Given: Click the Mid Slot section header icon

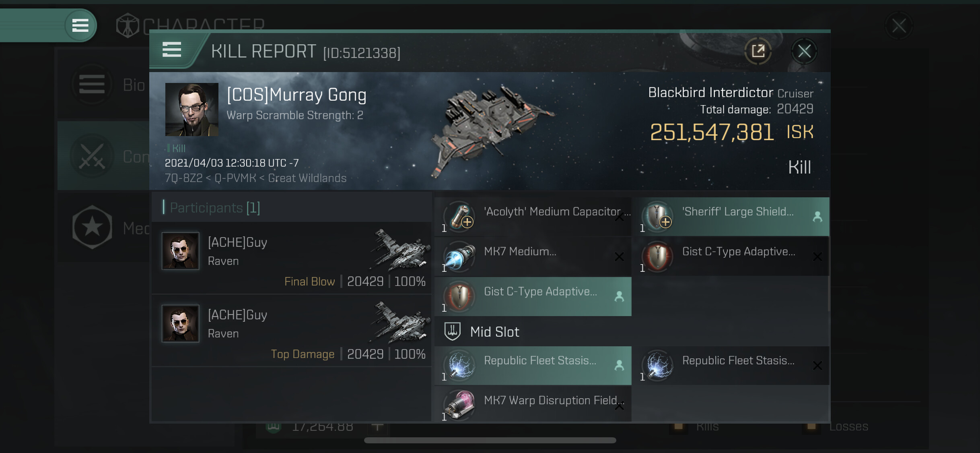Looking at the screenshot, I should click(x=452, y=331).
